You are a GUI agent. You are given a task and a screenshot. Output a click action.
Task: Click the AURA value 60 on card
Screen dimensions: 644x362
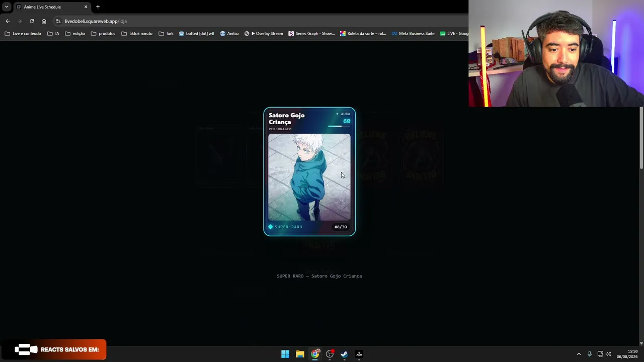347,121
